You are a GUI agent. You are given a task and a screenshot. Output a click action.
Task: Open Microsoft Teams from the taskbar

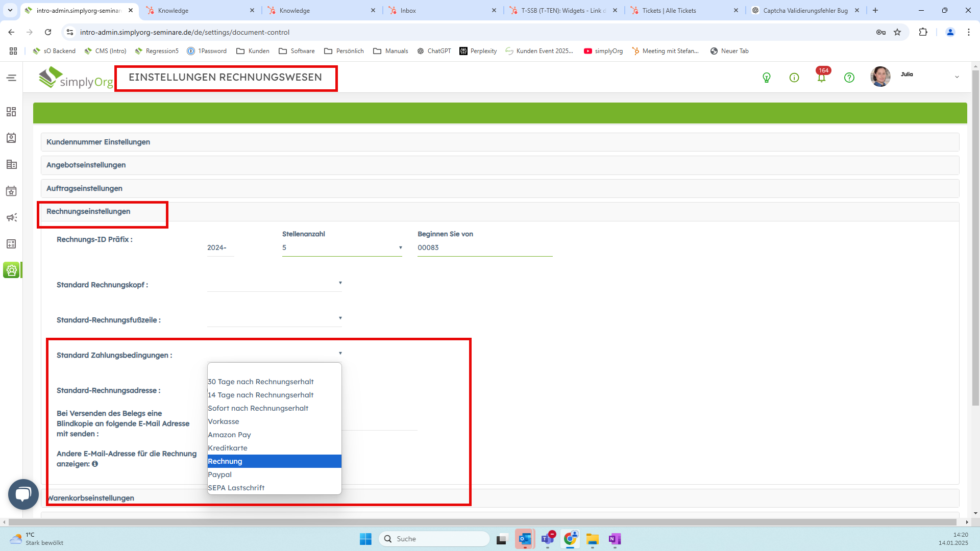point(548,539)
